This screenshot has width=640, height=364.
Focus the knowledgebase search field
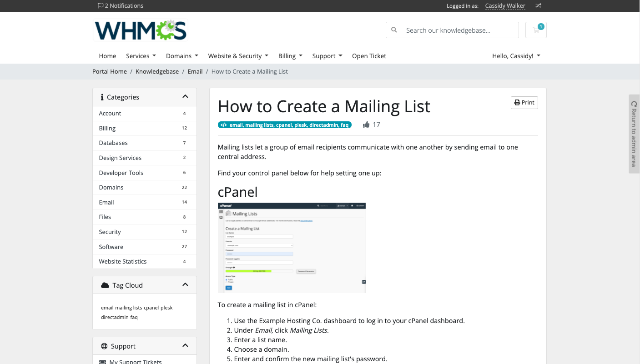(x=459, y=30)
